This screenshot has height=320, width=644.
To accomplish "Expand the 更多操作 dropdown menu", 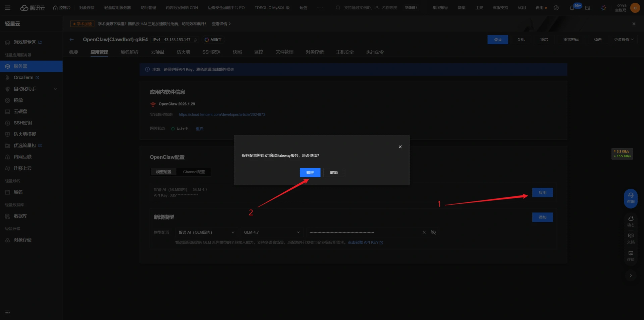I will 624,40.
